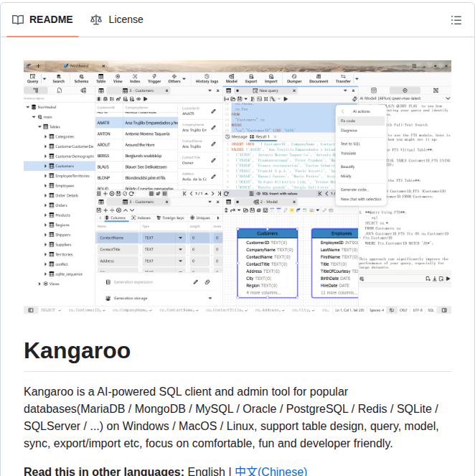
Task: Collapse the Northwind database tree node
Action: tap(27, 107)
